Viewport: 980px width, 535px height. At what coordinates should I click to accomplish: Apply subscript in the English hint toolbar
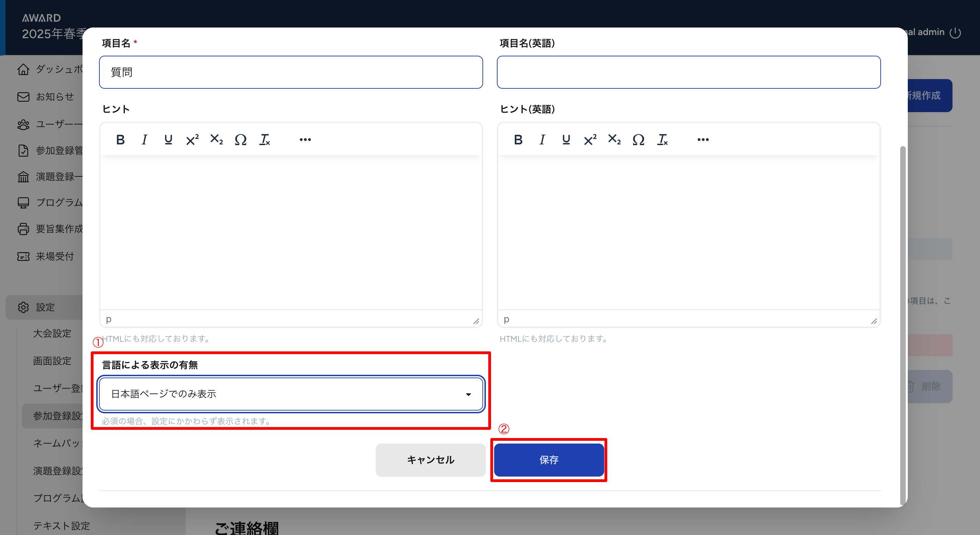coord(614,140)
